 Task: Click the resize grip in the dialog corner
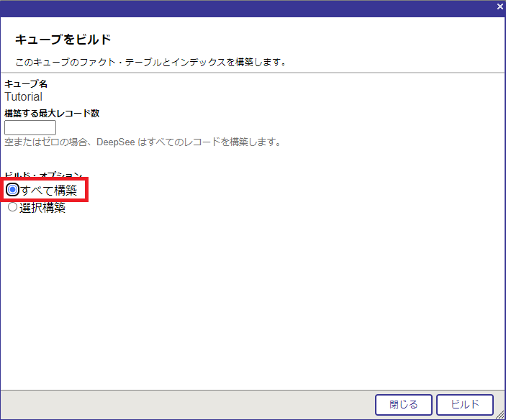click(500, 414)
